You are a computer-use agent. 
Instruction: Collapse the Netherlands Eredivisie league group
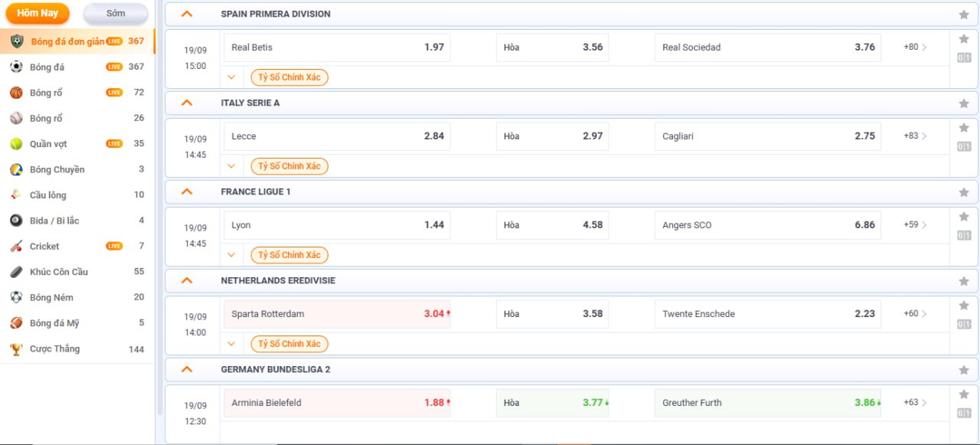pos(187,280)
